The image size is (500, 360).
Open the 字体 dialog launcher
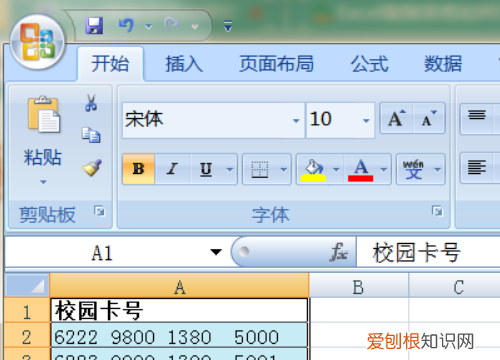click(437, 211)
